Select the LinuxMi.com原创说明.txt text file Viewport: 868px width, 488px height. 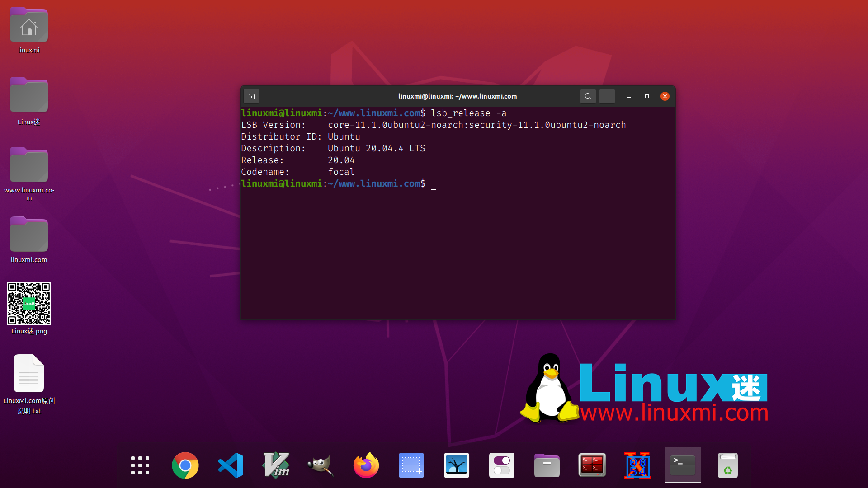[29, 385]
